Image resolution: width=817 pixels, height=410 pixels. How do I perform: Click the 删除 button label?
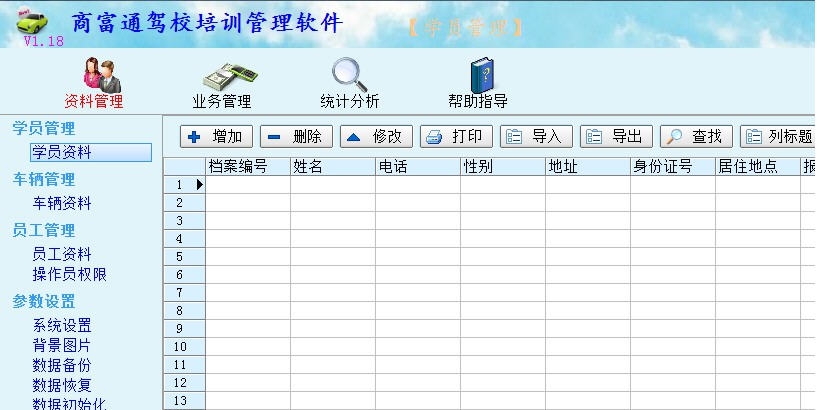[307, 136]
